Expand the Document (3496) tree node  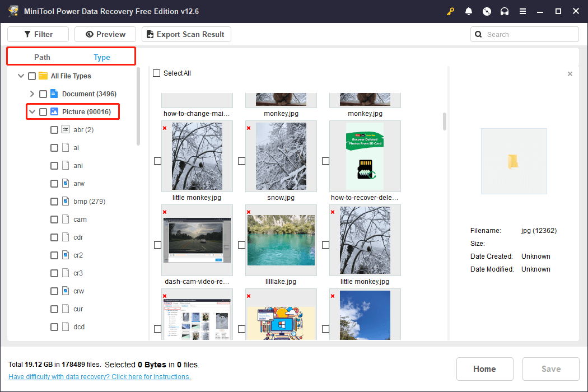(x=32, y=94)
